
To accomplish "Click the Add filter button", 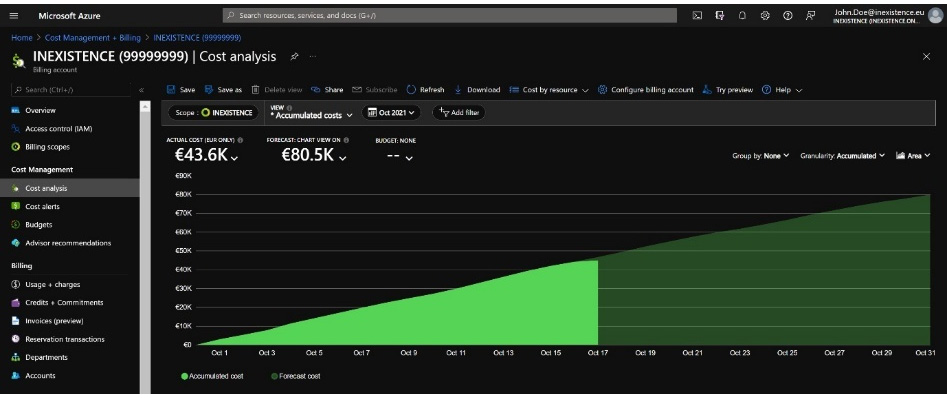I will tap(458, 112).
